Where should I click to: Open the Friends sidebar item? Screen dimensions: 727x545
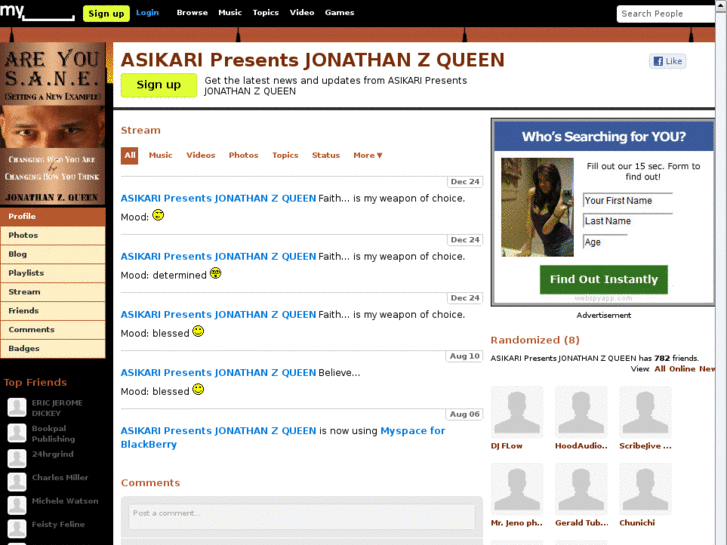tap(53, 311)
